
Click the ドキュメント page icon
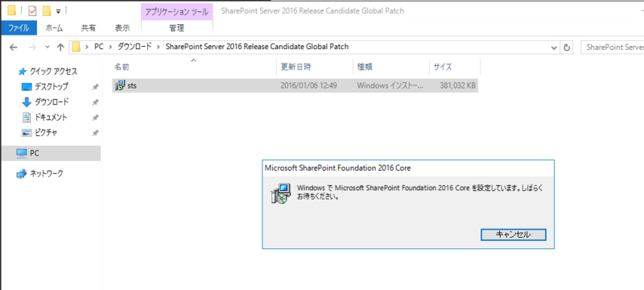click(27, 118)
